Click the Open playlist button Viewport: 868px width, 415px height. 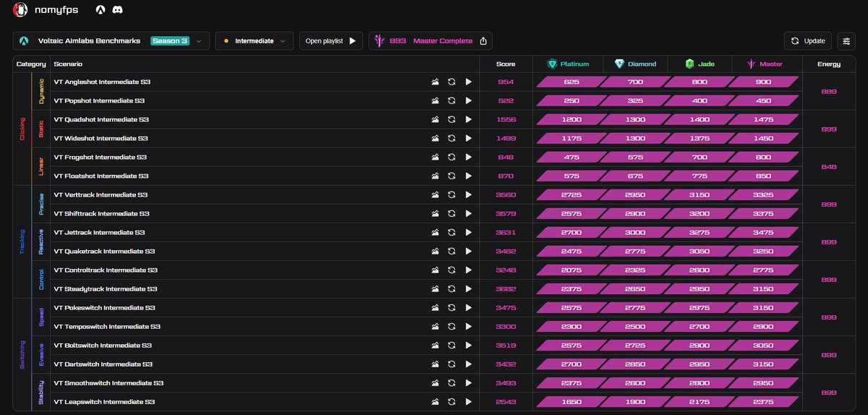pos(331,41)
